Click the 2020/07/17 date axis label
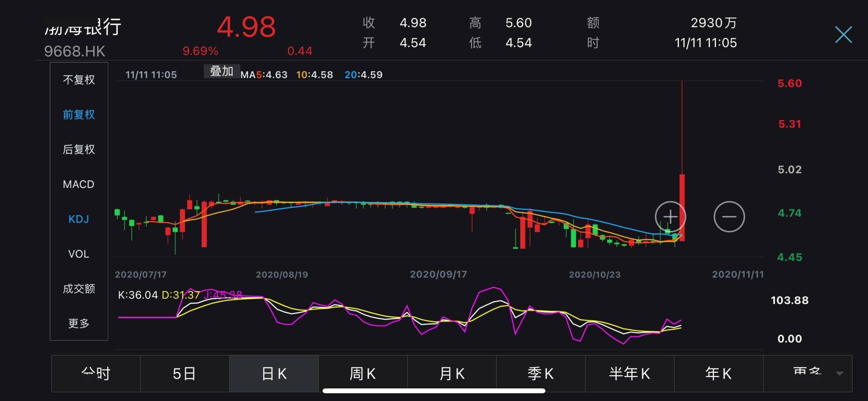Screen dimensions: 868x401 pyautogui.click(x=140, y=275)
